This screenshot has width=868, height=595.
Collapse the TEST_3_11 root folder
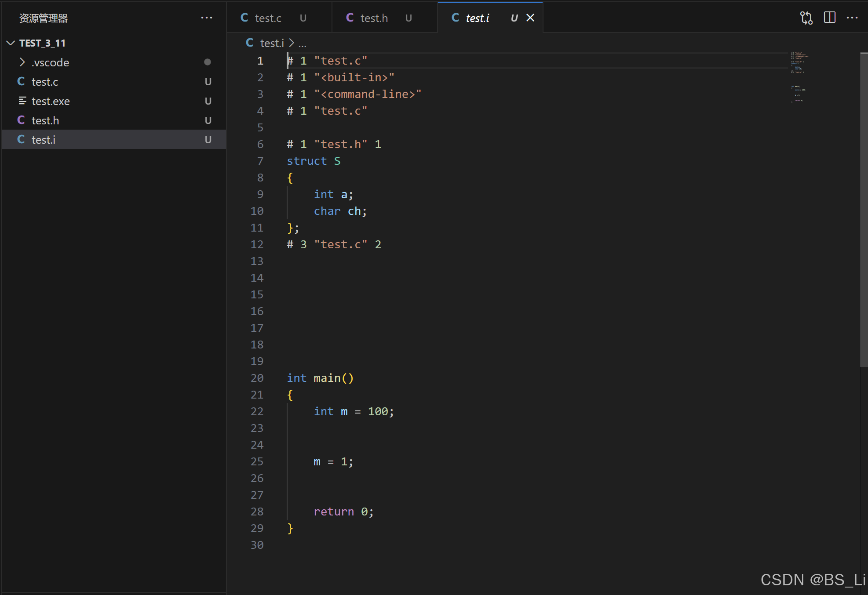tap(11, 43)
